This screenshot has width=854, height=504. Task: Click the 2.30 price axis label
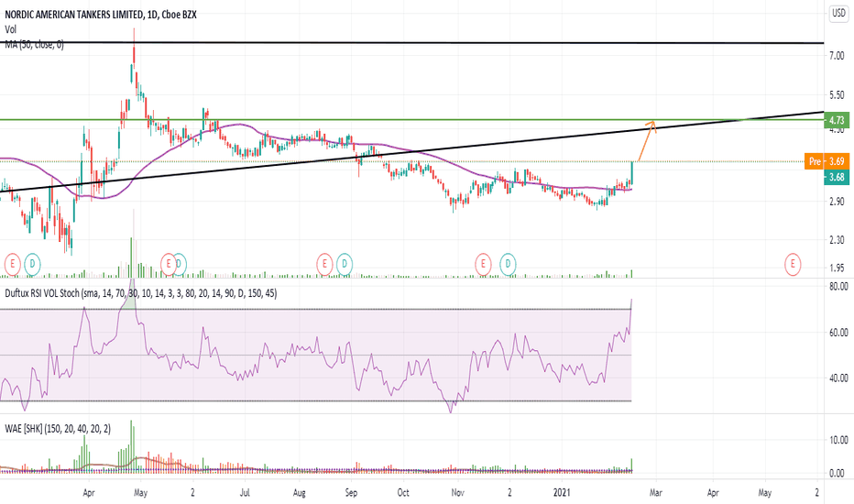(x=837, y=240)
